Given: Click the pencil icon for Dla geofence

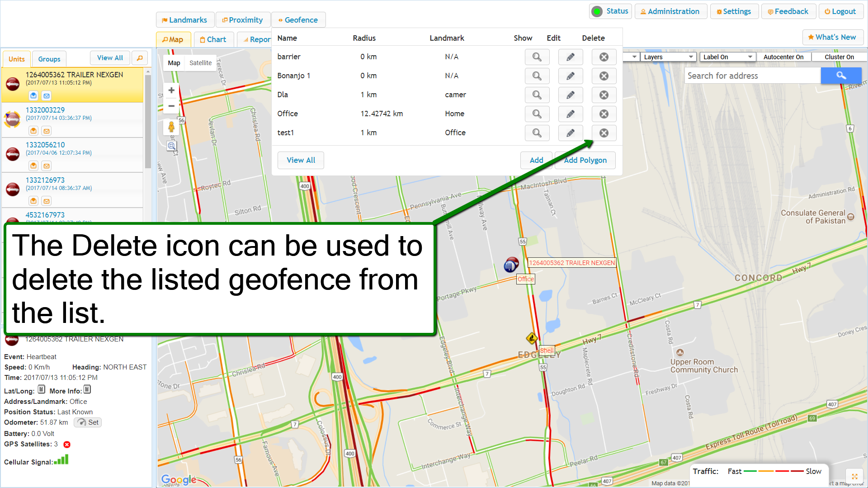Looking at the screenshot, I should pyautogui.click(x=571, y=95).
